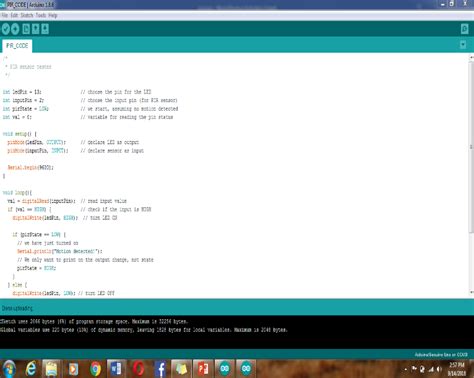The width and height of the screenshot is (474, 378).
Task: Open the Help menu
Action: click(x=53, y=15)
